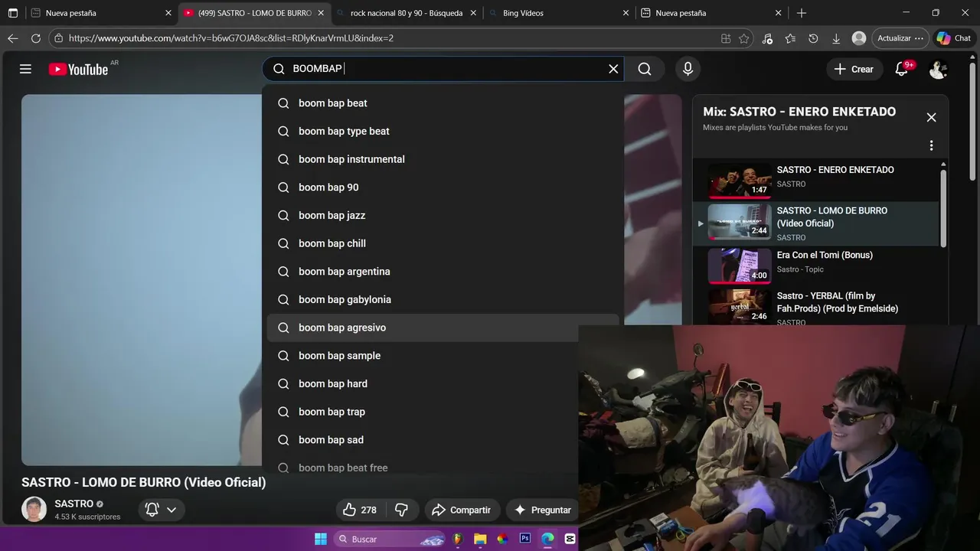980x551 pixels.
Task: Submit search with the magnifier button
Action: click(x=645, y=69)
